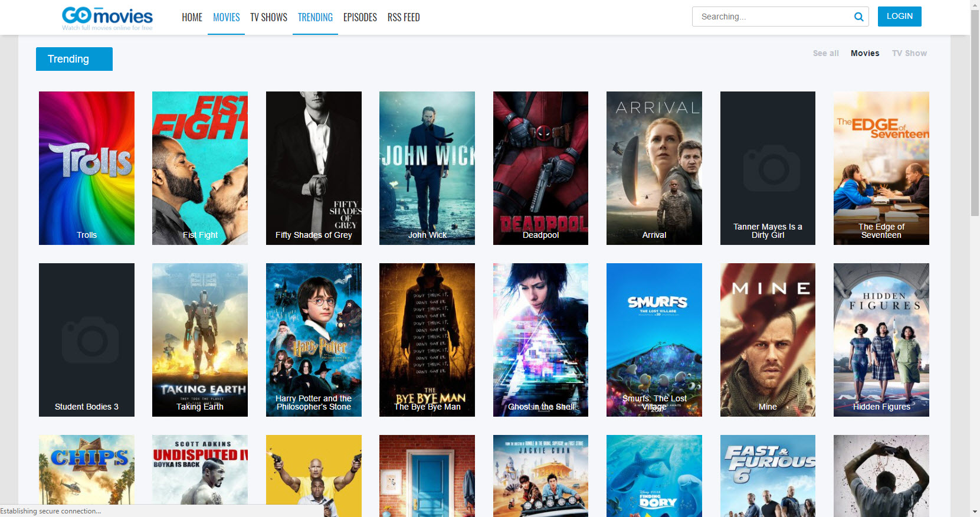Open Ghost in the Shell poster
Viewport: 980px width, 517px height.
point(540,339)
